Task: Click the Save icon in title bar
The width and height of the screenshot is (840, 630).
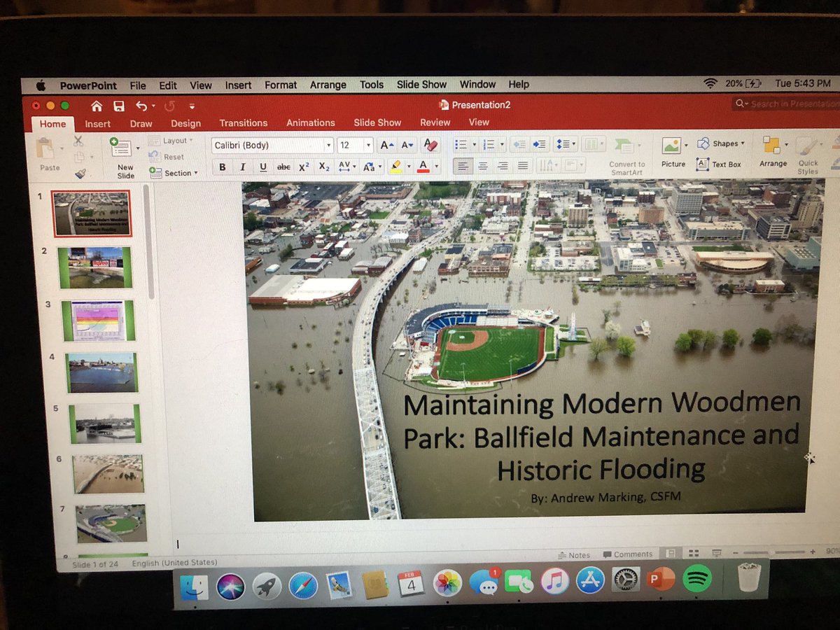Action: pyautogui.click(x=119, y=106)
